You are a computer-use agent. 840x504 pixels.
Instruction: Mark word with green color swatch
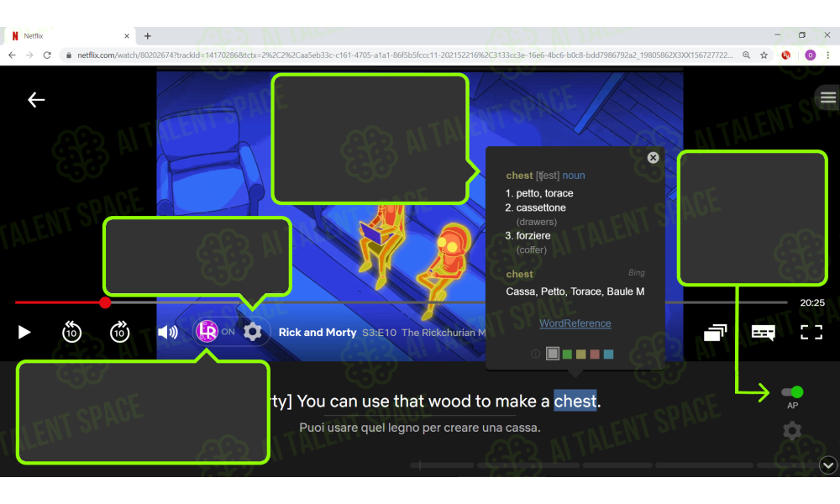(567, 354)
